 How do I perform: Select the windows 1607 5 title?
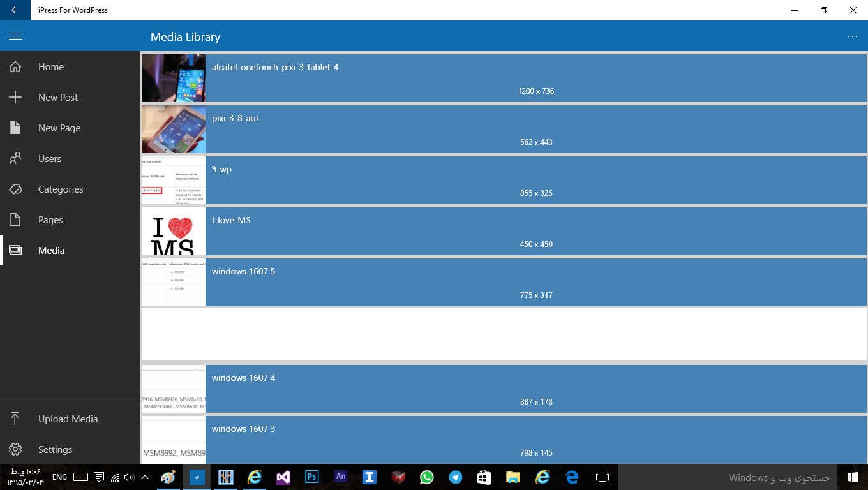[243, 271]
